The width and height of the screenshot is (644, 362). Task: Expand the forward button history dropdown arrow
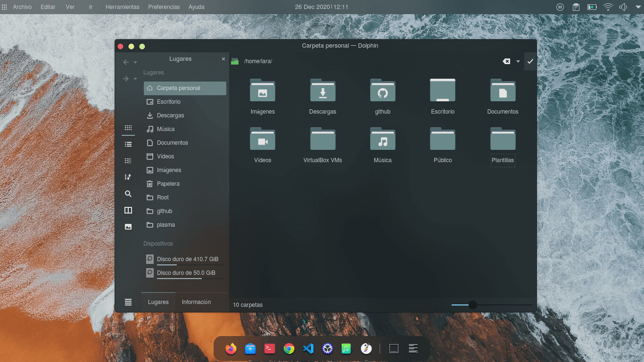135,79
